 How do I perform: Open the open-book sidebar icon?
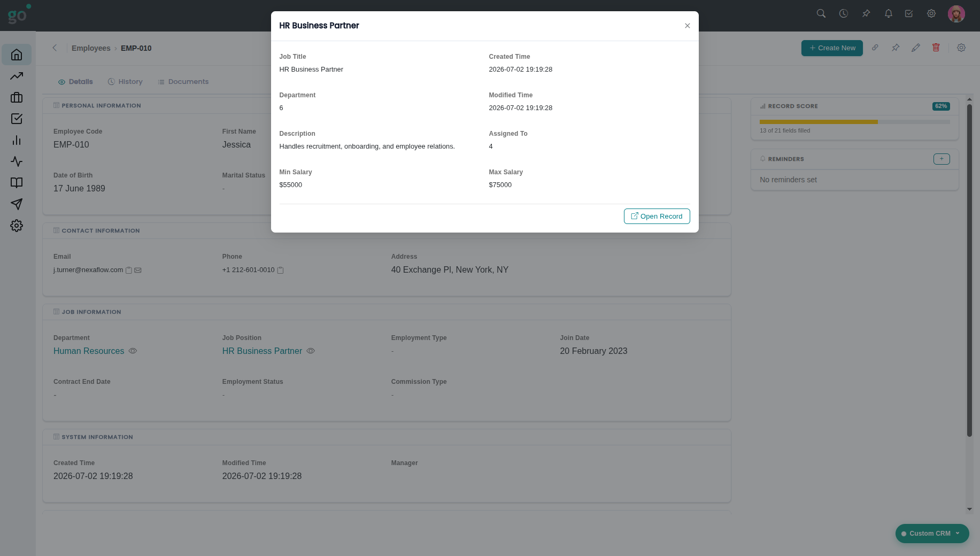point(17,183)
